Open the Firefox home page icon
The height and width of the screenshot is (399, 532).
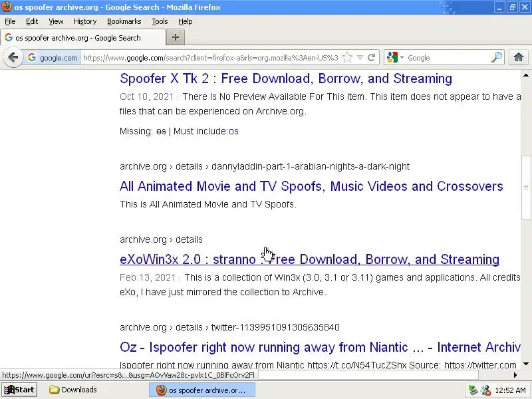point(518,57)
